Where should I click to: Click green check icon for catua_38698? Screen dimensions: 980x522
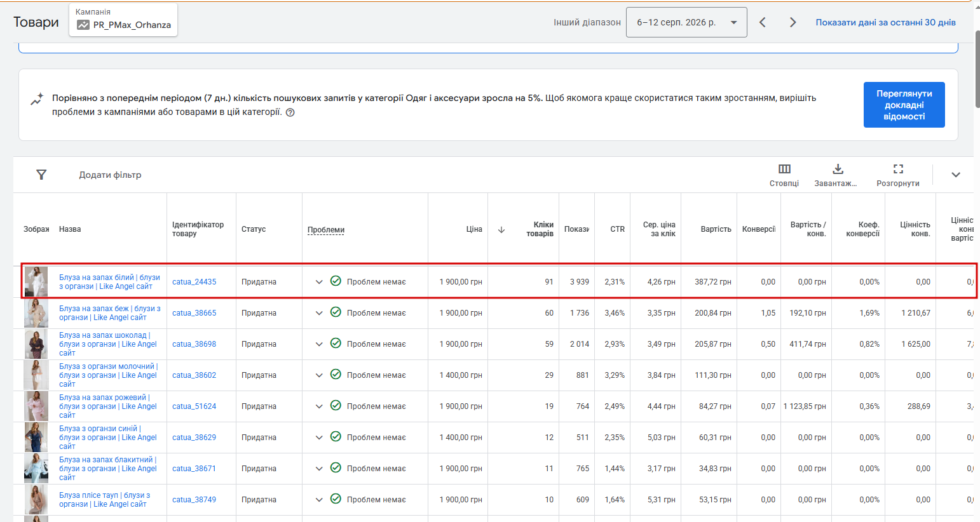pos(336,343)
